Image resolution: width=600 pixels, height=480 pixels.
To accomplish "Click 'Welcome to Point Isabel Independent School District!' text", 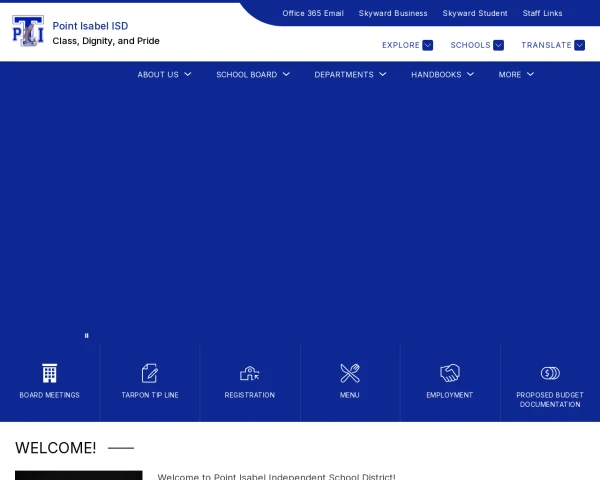I will pos(276,477).
